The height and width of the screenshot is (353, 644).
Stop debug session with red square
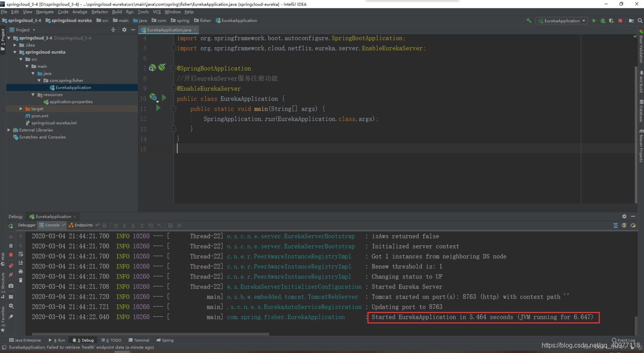click(x=11, y=255)
